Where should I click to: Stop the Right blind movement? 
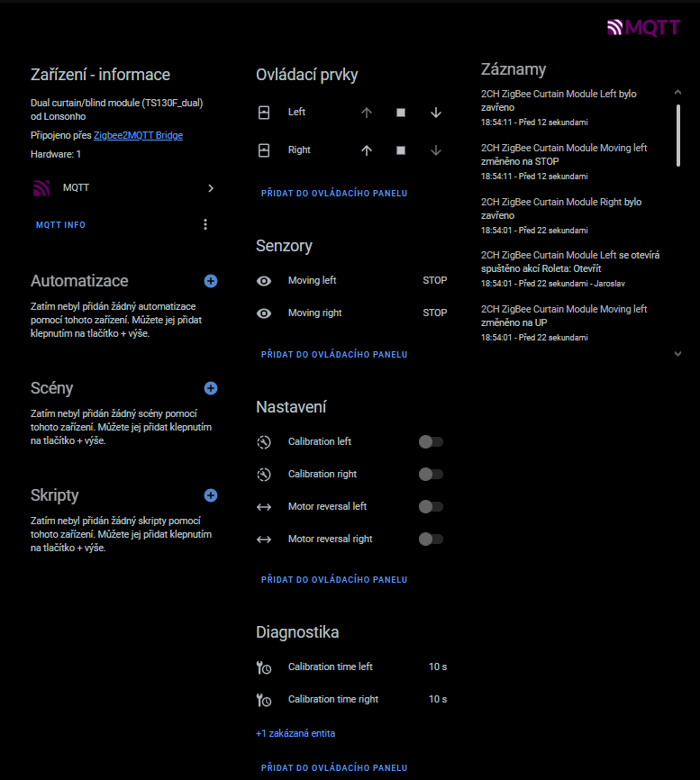click(401, 150)
